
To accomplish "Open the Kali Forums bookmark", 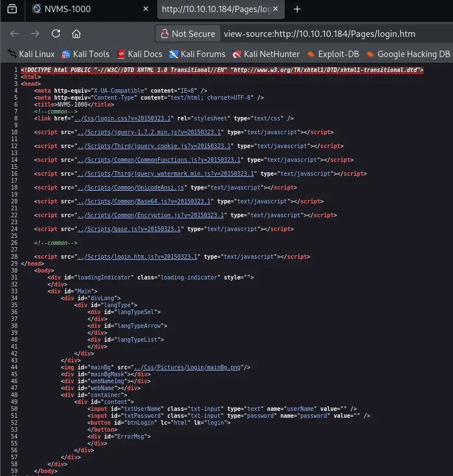I will tap(197, 54).
